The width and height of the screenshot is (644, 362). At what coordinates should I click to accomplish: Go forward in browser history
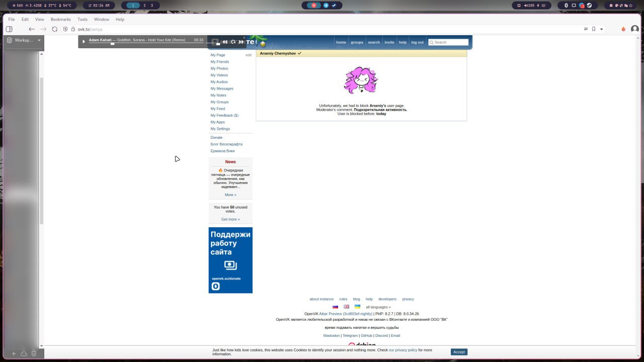pos(43,29)
